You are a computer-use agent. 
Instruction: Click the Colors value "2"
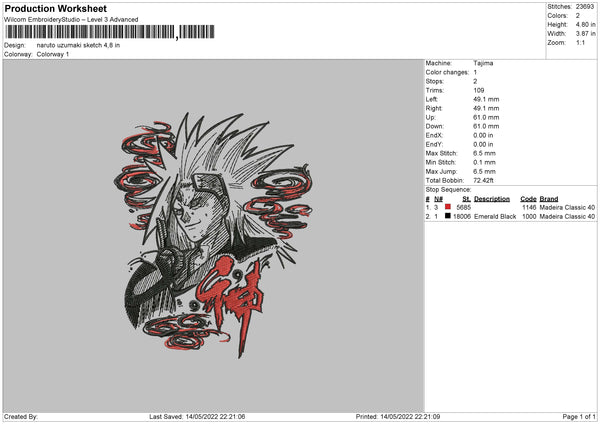[x=578, y=16]
